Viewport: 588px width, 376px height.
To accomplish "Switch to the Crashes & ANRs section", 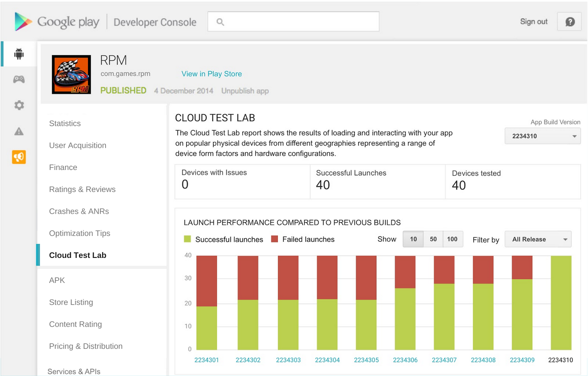I will (79, 211).
